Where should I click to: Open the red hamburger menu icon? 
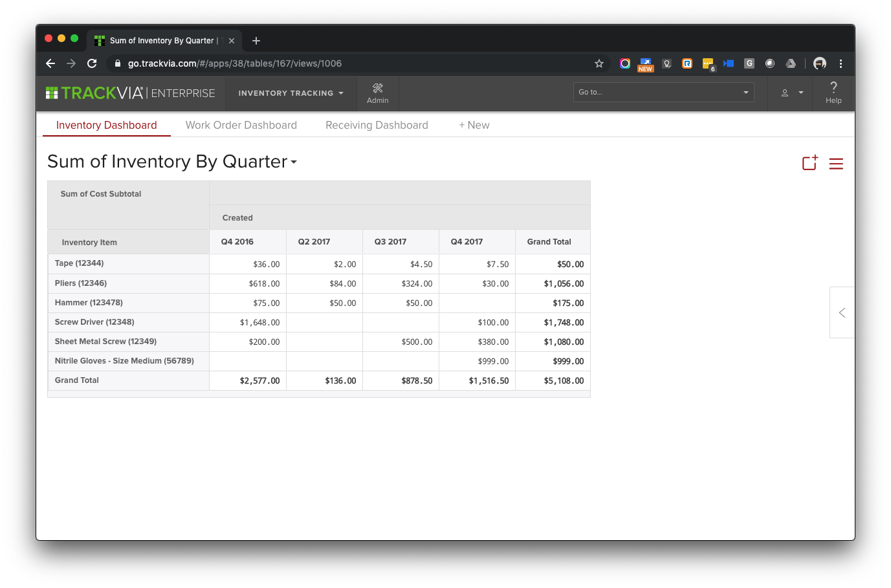[x=836, y=164]
